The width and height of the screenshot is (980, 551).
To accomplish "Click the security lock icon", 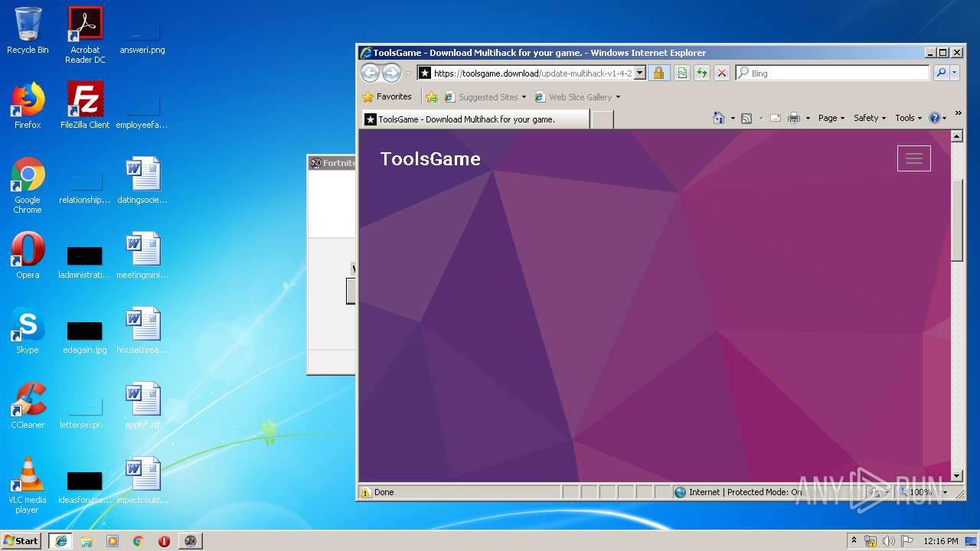I will [x=658, y=73].
